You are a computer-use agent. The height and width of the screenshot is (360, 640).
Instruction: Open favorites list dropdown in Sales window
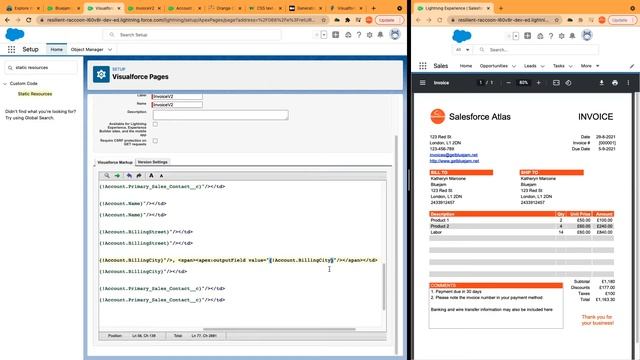[x=516, y=36]
